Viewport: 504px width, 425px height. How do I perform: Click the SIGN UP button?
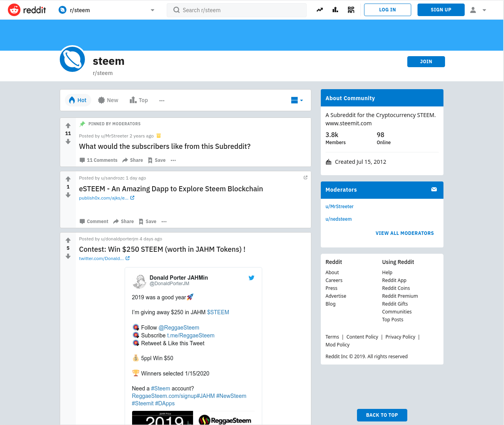(x=441, y=10)
